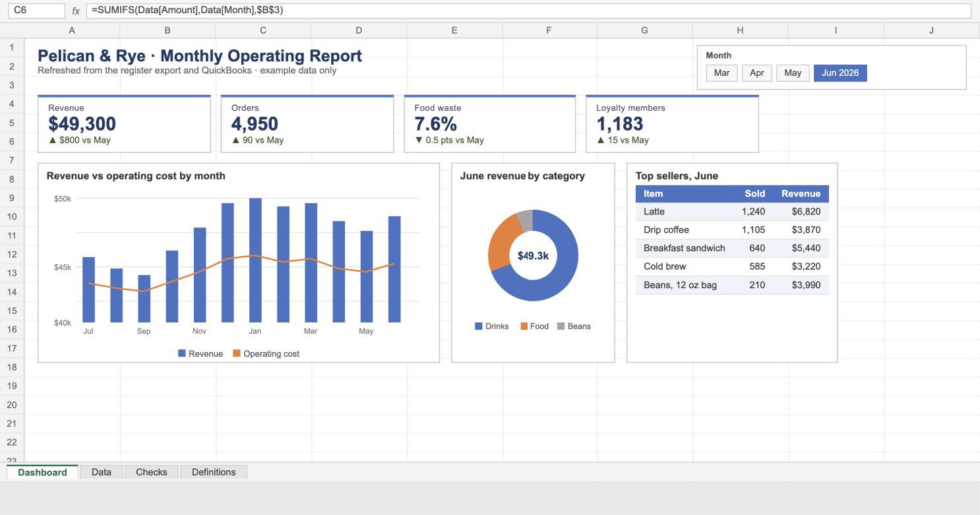
Task: Click the Food waste value 7.6%
Action: (x=436, y=124)
